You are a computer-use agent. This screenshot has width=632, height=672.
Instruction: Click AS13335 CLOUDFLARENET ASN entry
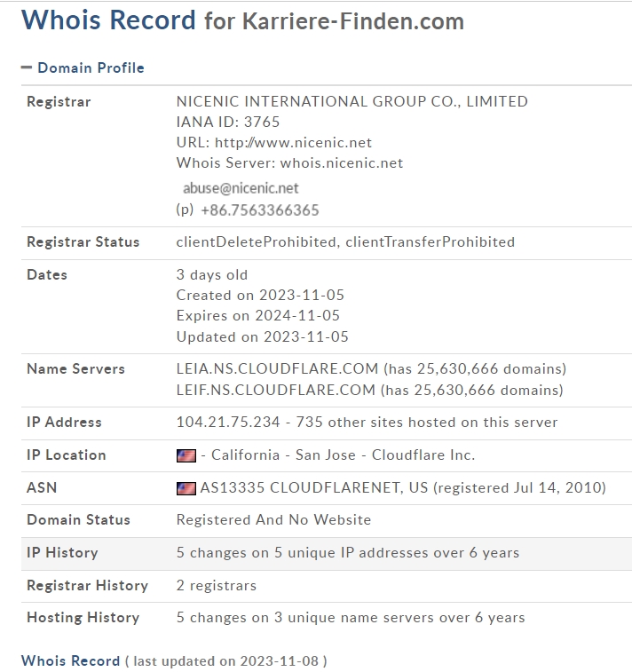coord(314,487)
